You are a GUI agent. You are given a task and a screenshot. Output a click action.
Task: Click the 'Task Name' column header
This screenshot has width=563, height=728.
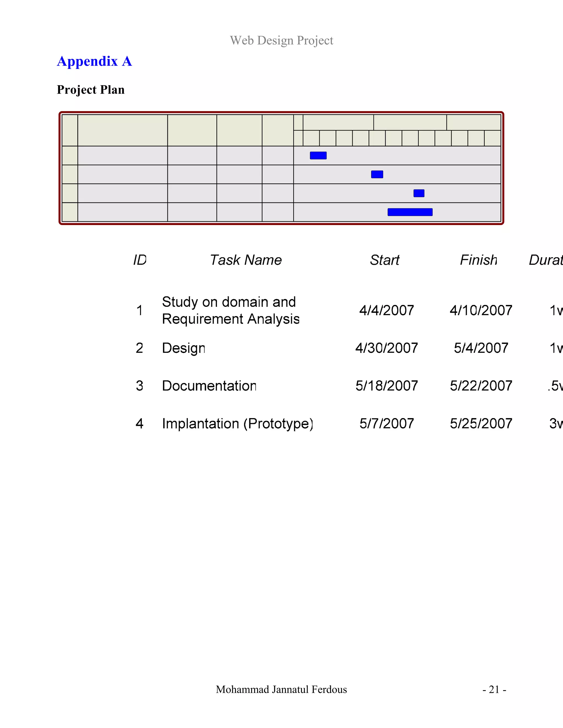pos(246,260)
